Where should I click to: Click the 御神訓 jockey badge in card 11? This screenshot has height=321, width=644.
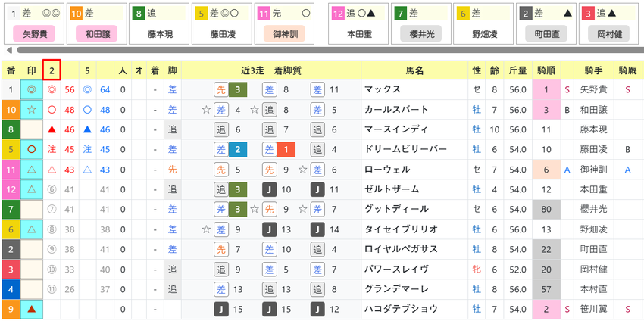point(284,34)
